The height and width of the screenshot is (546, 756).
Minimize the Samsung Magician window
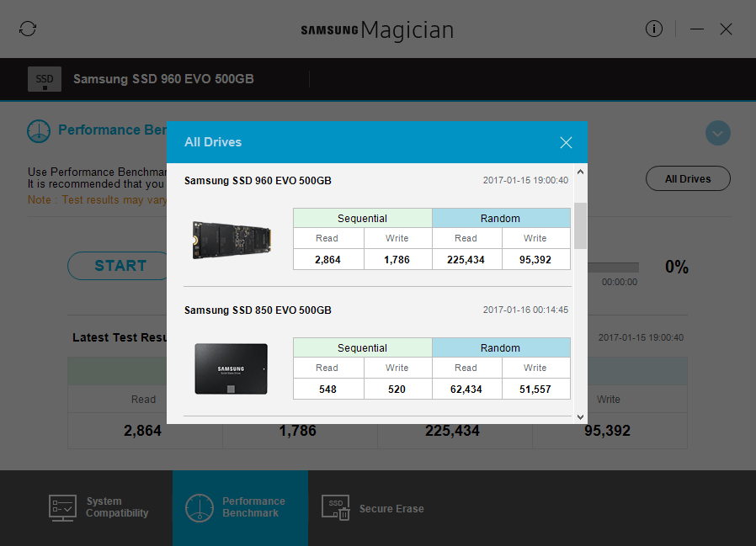click(697, 29)
